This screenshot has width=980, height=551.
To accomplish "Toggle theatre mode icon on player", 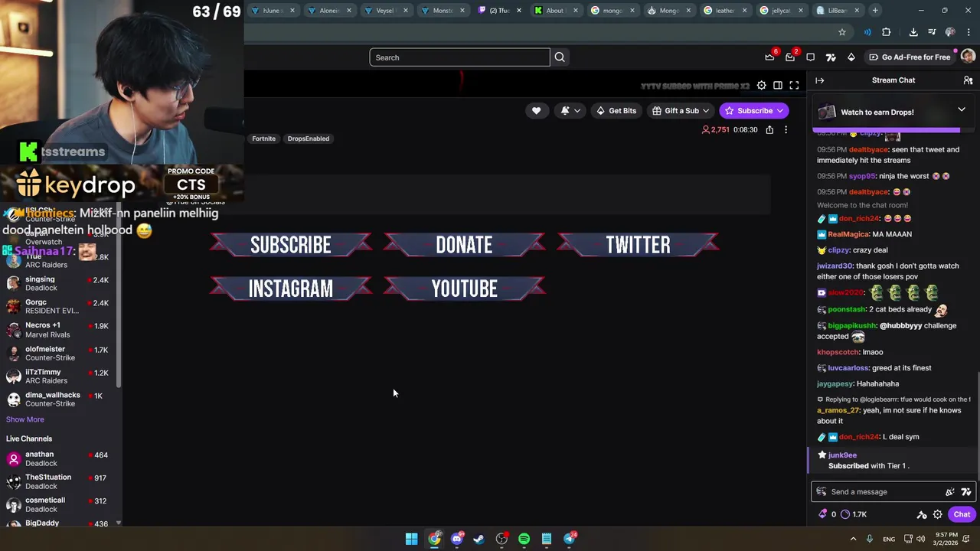I will (x=778, y=86).
